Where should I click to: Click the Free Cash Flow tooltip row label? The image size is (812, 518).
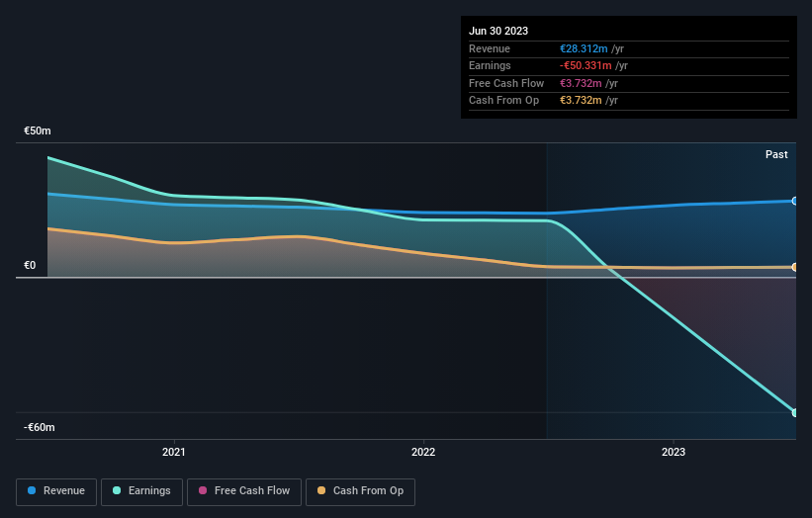pos(506,83)
